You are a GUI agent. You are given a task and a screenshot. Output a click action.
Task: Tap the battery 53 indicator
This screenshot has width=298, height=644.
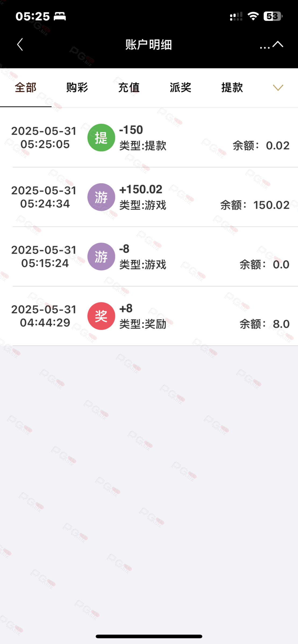coord(273,16)
